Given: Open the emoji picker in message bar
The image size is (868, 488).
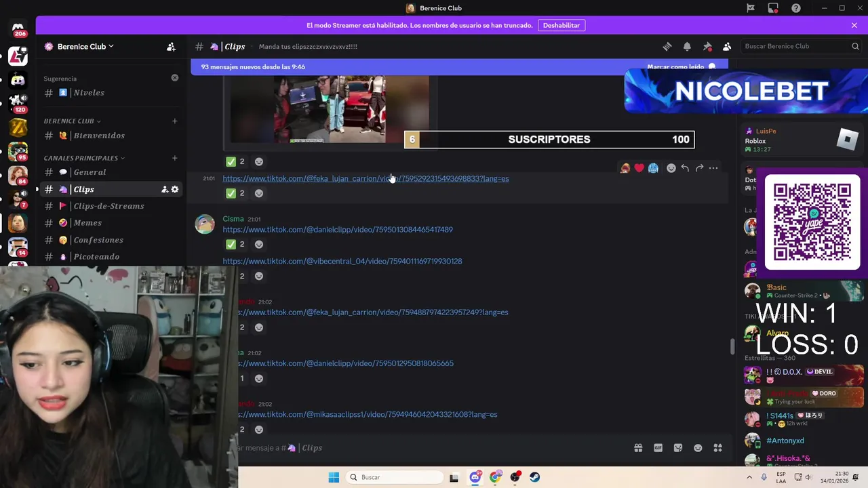Looking at the screenshot, I should [x=698, y=448].
